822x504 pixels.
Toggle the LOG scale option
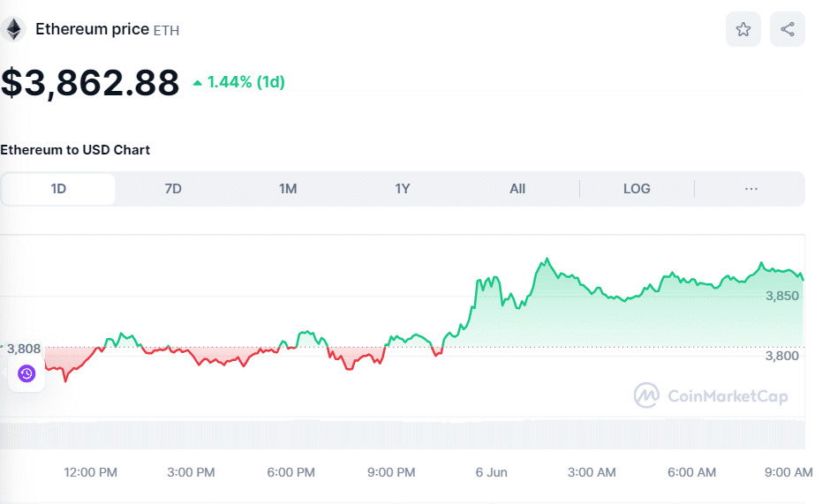[637, 189]
